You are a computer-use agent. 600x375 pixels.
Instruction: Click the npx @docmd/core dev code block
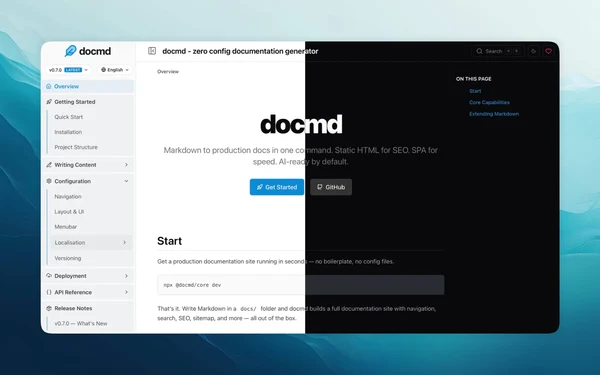[x=301, y=285]
